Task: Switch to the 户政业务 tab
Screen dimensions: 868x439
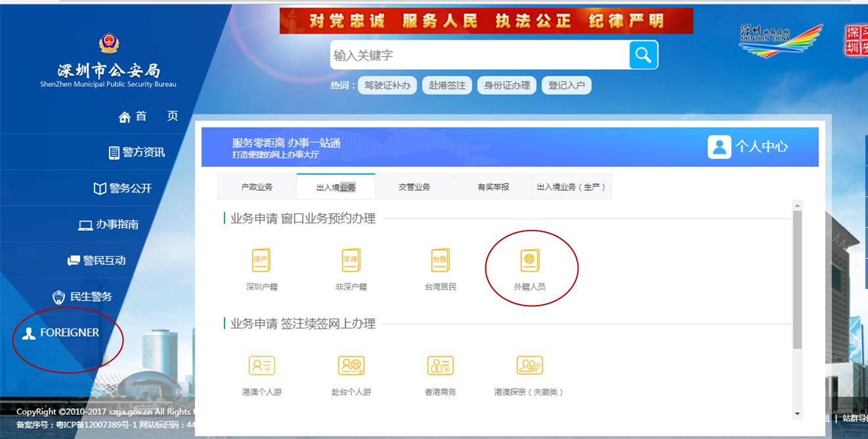Action: 257,187
